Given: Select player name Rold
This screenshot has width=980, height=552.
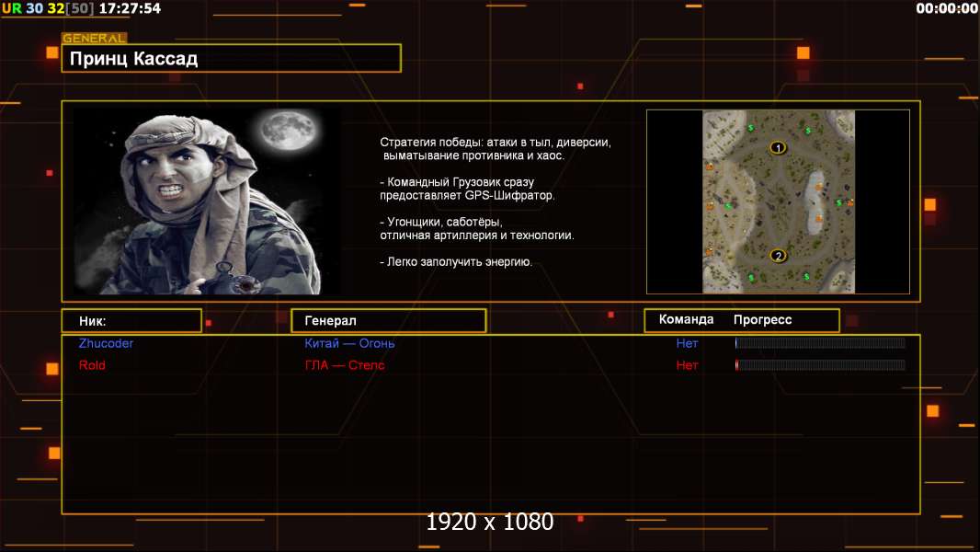Looking at the screenshot, I should [x=92, y=365].
